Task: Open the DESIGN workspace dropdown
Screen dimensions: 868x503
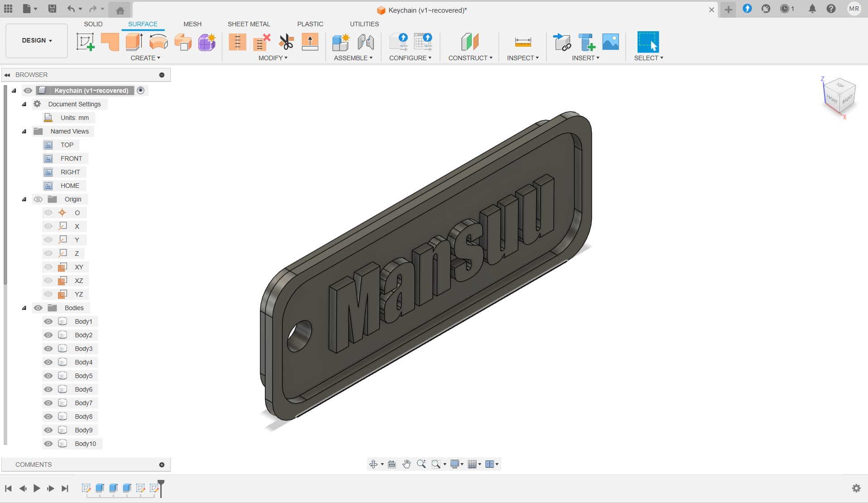Action: [37, 40]
